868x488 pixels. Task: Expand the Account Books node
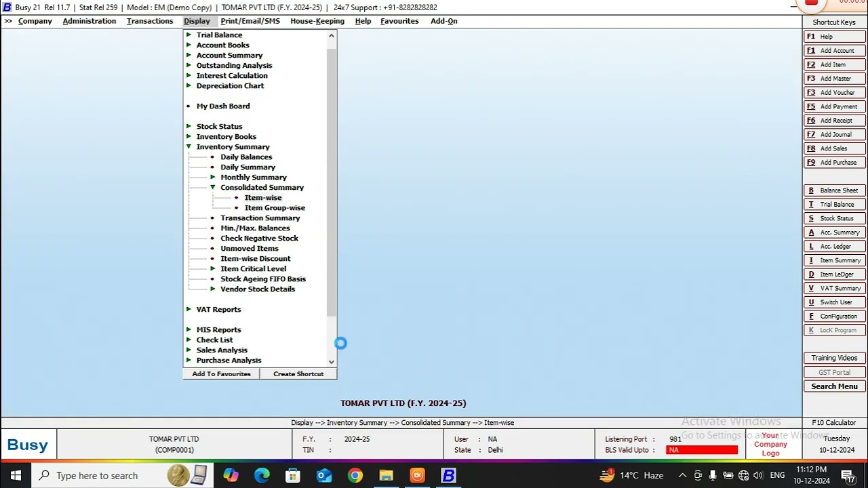click(189, 45)
